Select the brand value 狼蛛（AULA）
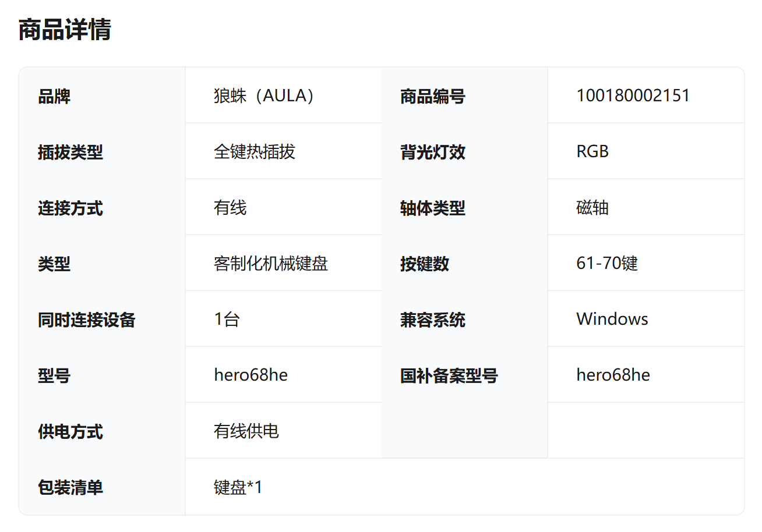The image size is (762, 532). click(x=264, y=95)
